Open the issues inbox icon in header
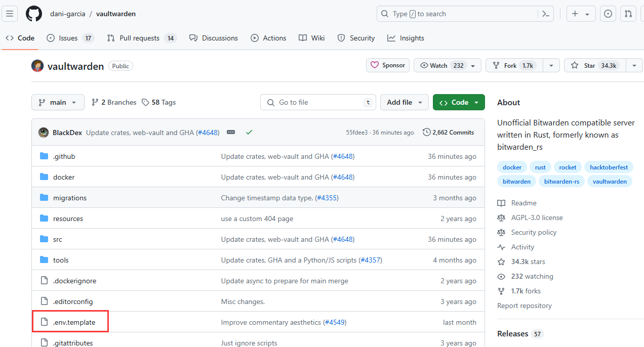Screen dimensions: 644x347 (608, 14)
